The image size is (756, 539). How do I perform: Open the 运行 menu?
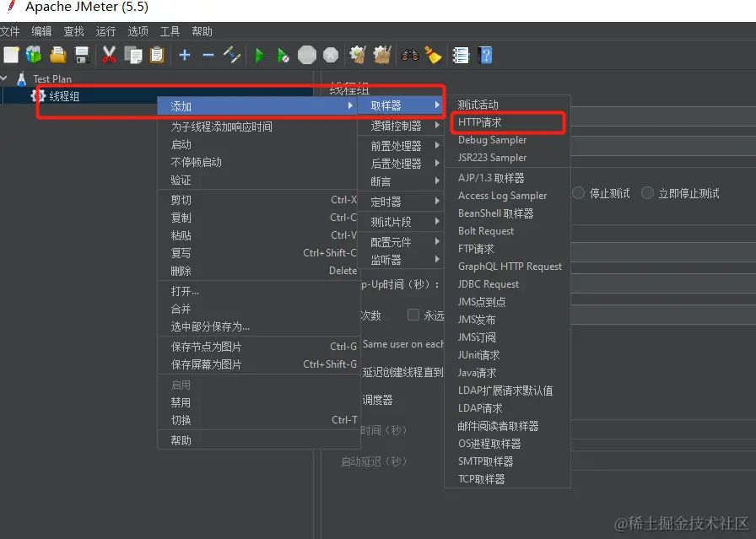click(x=105, y=31)
